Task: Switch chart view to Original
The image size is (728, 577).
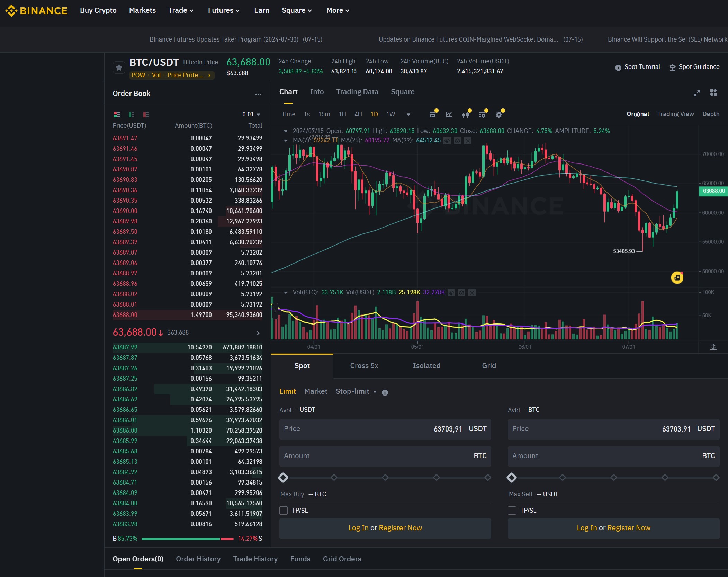Action: 638,114
